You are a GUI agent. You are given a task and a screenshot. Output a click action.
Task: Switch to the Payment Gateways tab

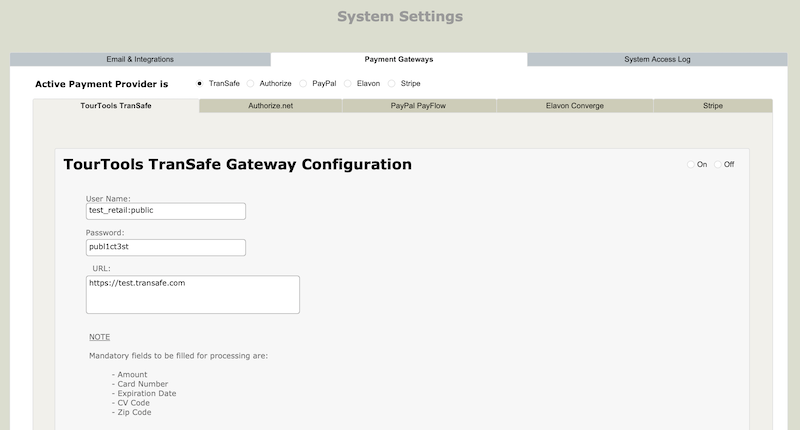click(x=399, y=60)
